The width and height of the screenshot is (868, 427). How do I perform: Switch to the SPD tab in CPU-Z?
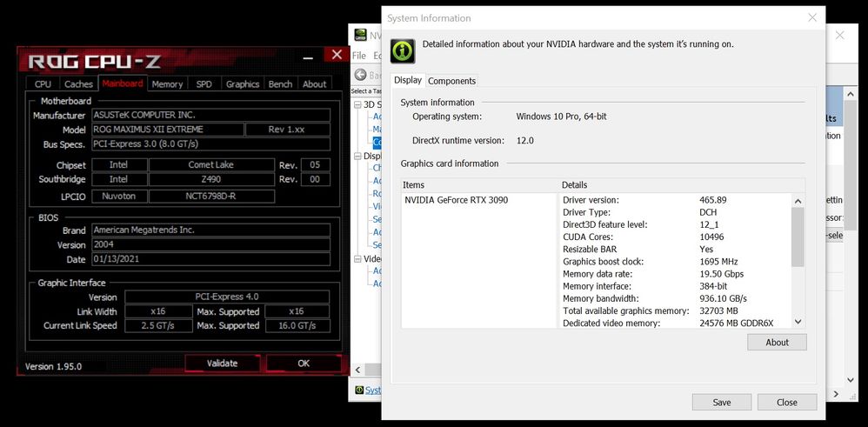[204, 84]
